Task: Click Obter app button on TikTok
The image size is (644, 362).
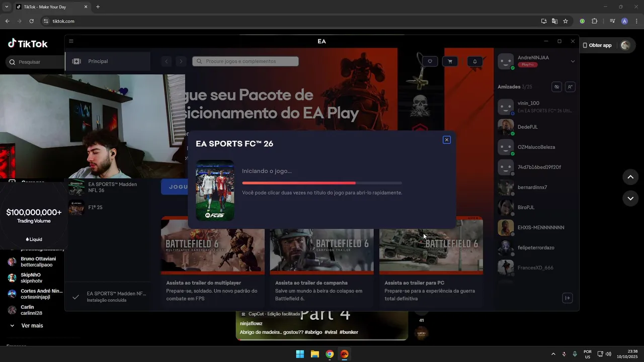Action: click(x=597, y=45)
